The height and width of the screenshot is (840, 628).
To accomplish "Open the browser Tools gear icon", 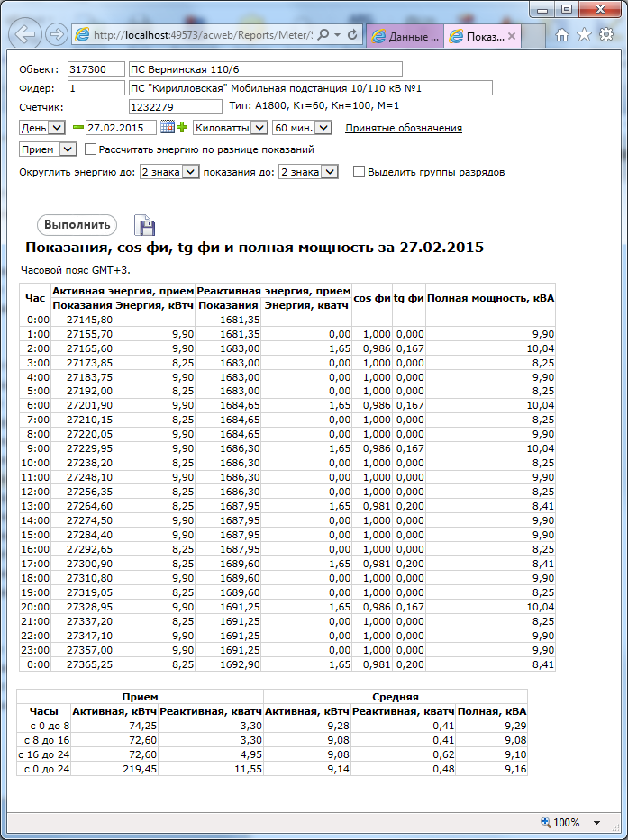I will [x=606, y=35].
